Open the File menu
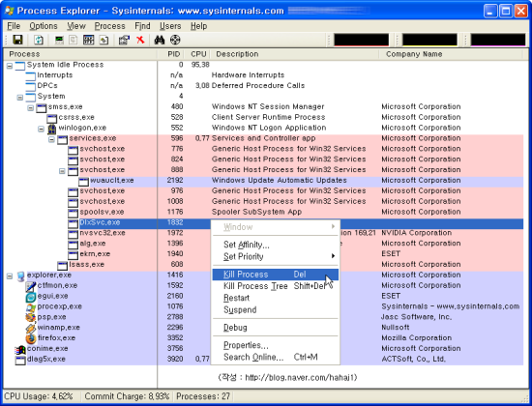Viewport: 532px width, 406px height. tap(14, 26)
